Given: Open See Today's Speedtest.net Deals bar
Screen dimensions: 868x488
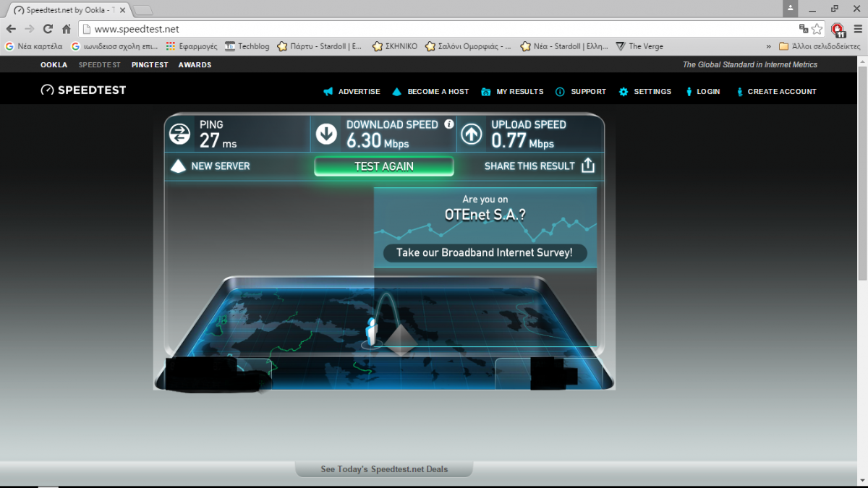Looking at the screenshot, I should (384, 469).
